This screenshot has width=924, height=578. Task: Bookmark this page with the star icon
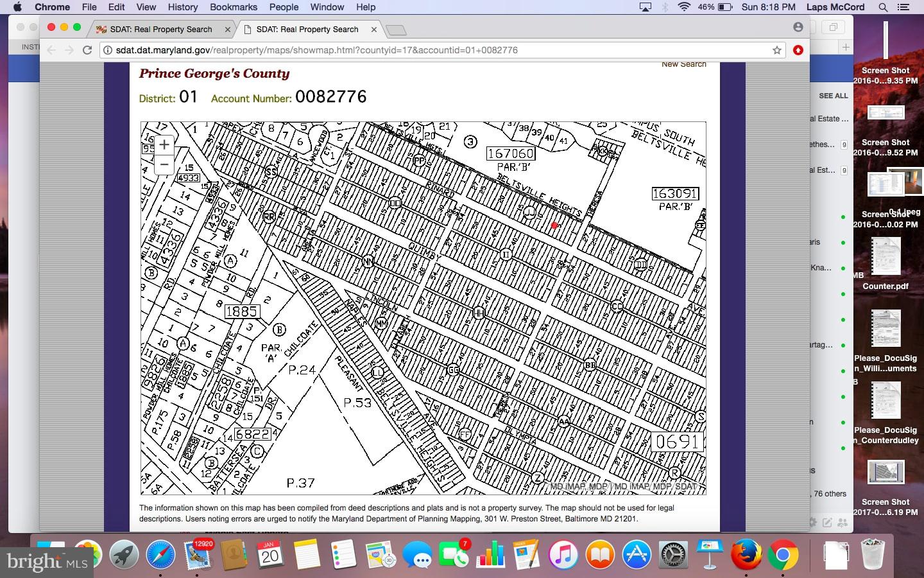point(777,50)
